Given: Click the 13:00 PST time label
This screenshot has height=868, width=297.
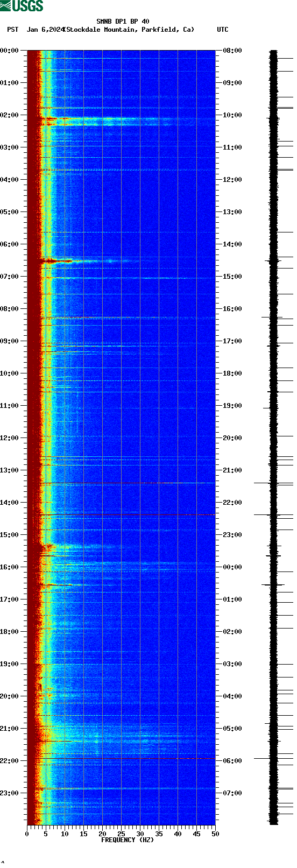Looking at the screenshot, I should (x=10, y=470).
